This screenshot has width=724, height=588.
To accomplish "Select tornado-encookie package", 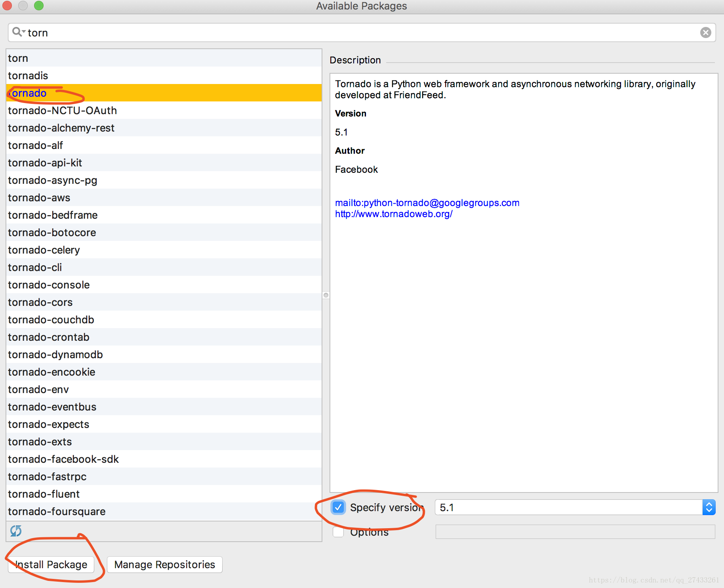I will 164,372.
